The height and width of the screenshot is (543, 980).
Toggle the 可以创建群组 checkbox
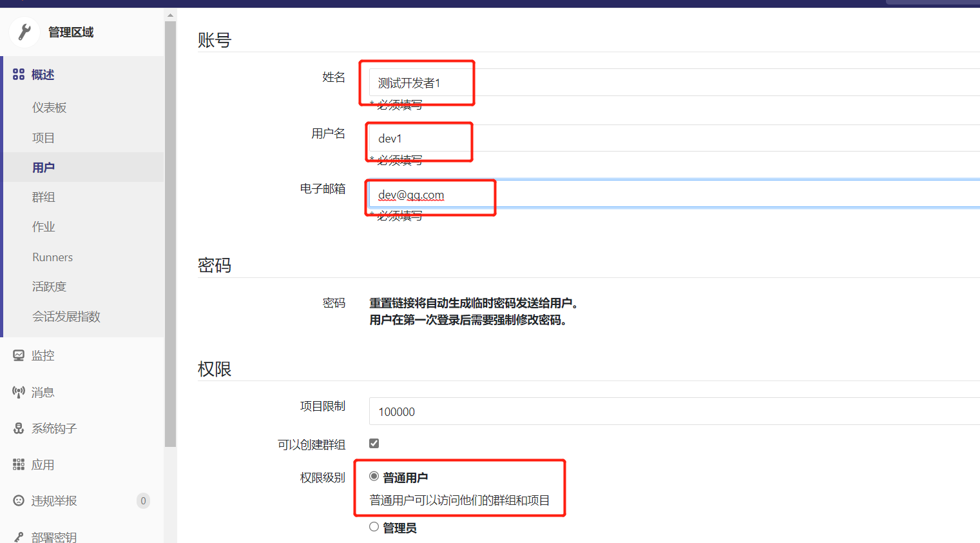pos(373,443)
